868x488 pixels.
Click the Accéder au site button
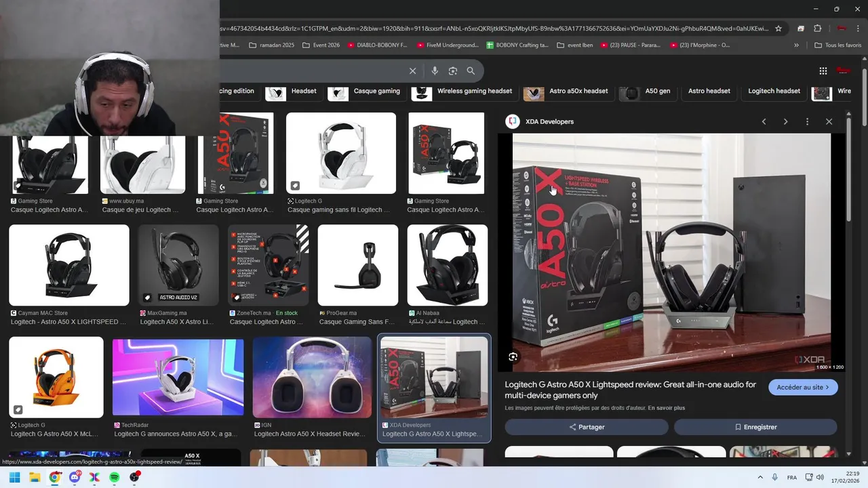(x=803, y=387)
